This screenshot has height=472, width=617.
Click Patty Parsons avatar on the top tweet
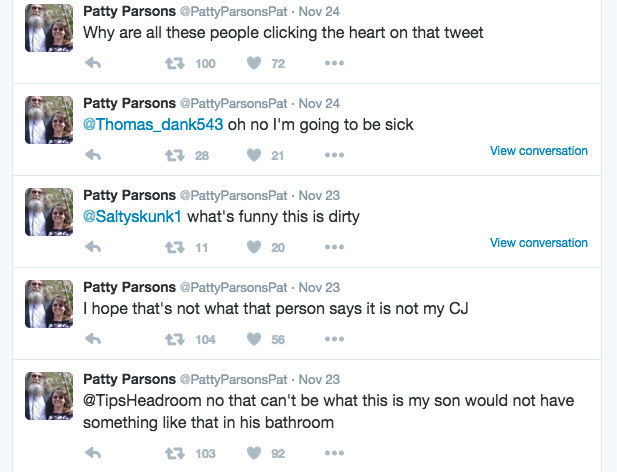pyautogui.click(x=49, y=28)
